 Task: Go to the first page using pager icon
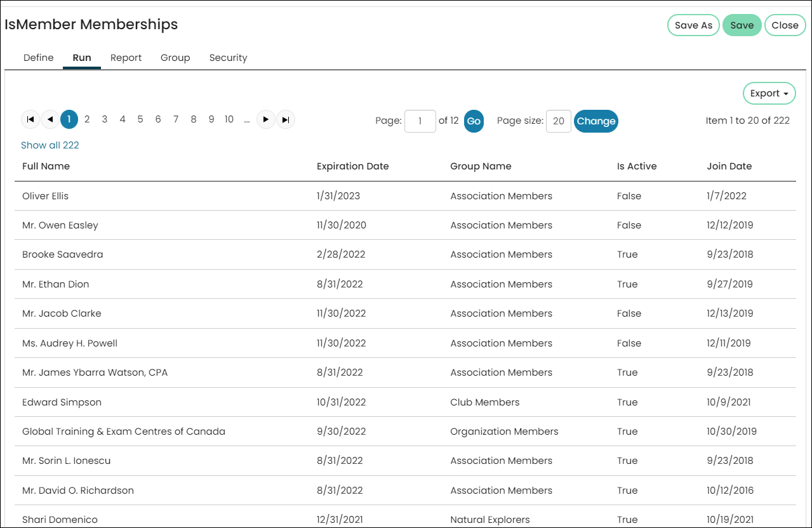click(x=30, y=119)
